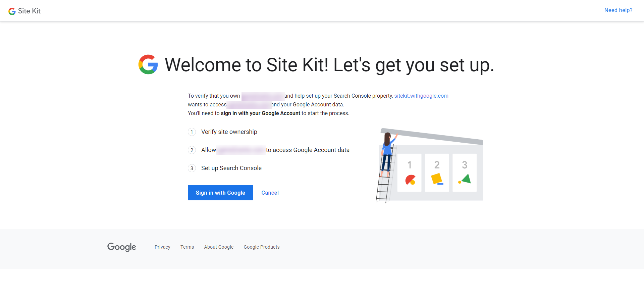Open the sitekit.withgoogle.com link
644x298 pixels.
[x=421, y=96]
